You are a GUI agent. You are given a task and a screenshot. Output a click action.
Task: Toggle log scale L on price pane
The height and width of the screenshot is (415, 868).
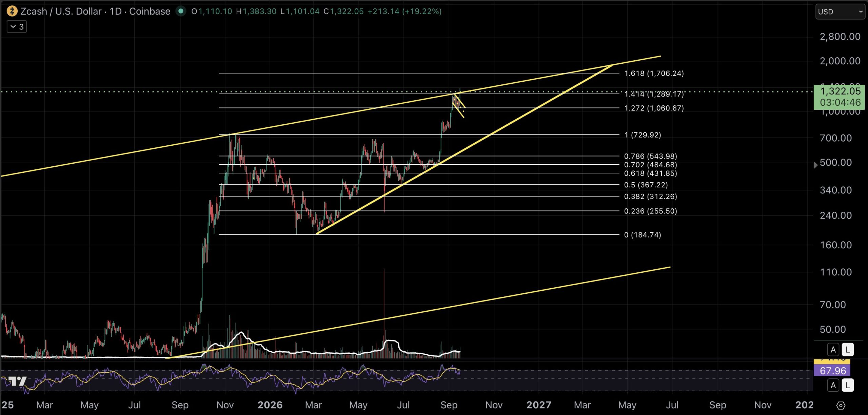[848, 350]
